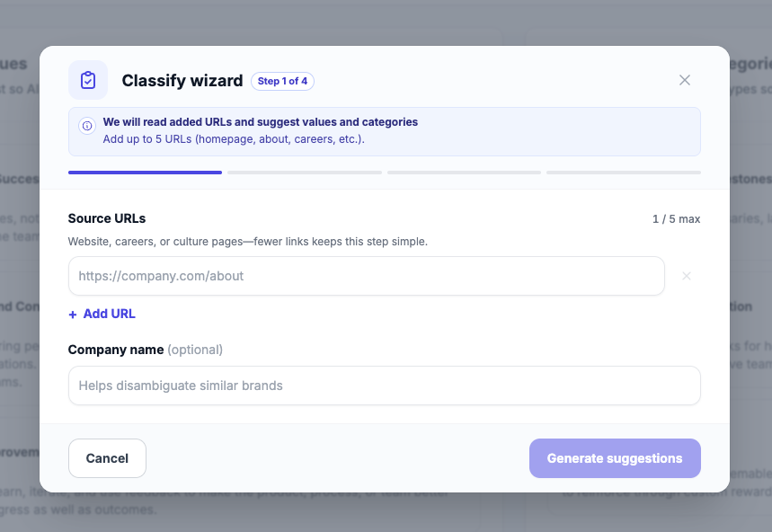Remove the first source URL row

coord(687,276)
